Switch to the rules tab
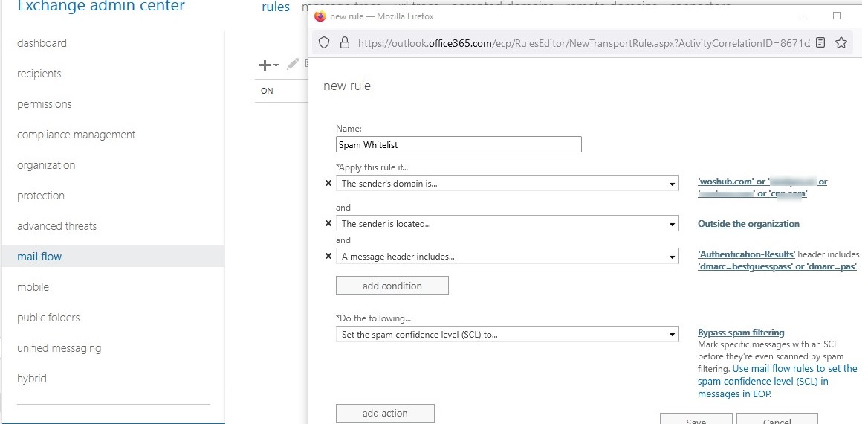Screen dimensions: 868x424 pos(276,7)
